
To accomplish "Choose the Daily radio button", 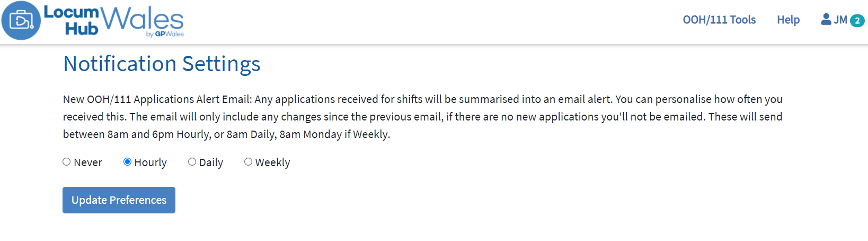I will tap(192, 162).
